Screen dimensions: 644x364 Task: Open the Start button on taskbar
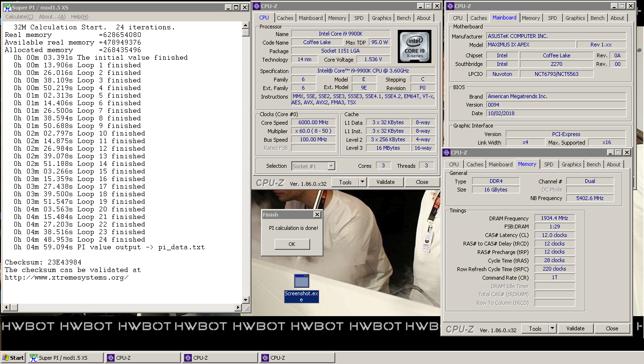click(x=13, y=358)
